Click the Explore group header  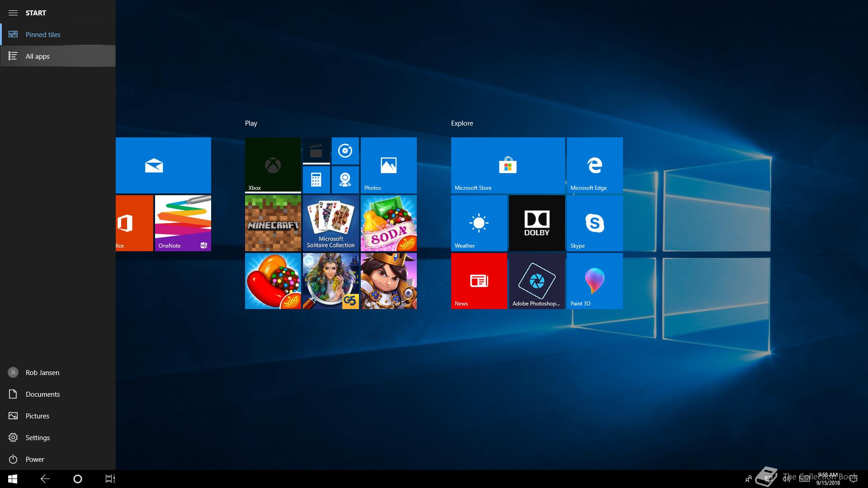click(462, 123)
